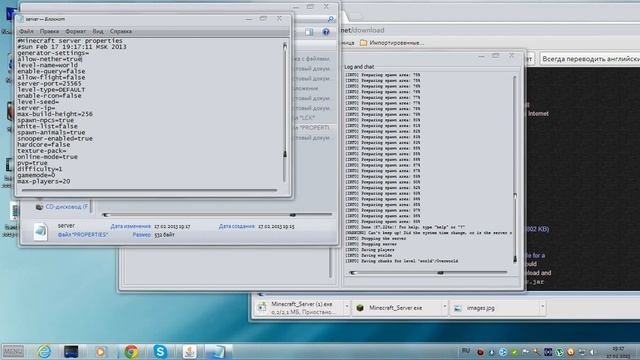Click the Дата изменения label in details pane
640x360 pixels.
tap(130, 226)
